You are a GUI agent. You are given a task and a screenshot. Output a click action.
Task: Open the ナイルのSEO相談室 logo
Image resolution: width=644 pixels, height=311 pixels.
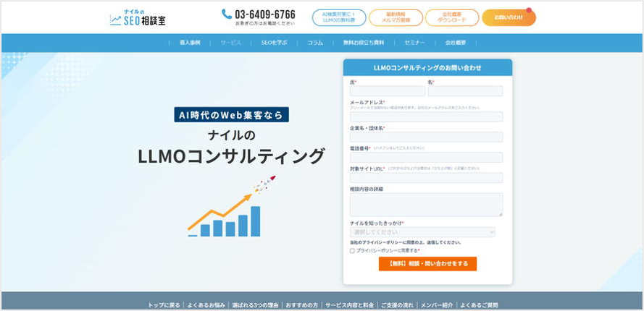(x=138, y=17)
